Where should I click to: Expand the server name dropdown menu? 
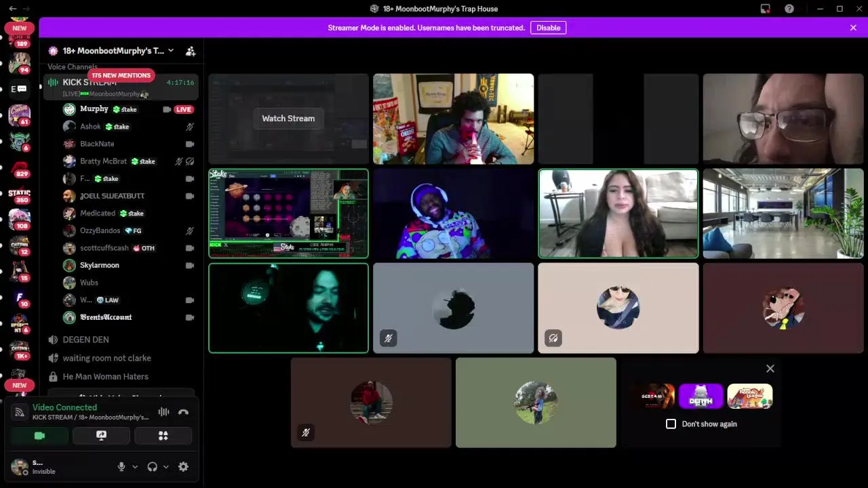tap(171, 51)
